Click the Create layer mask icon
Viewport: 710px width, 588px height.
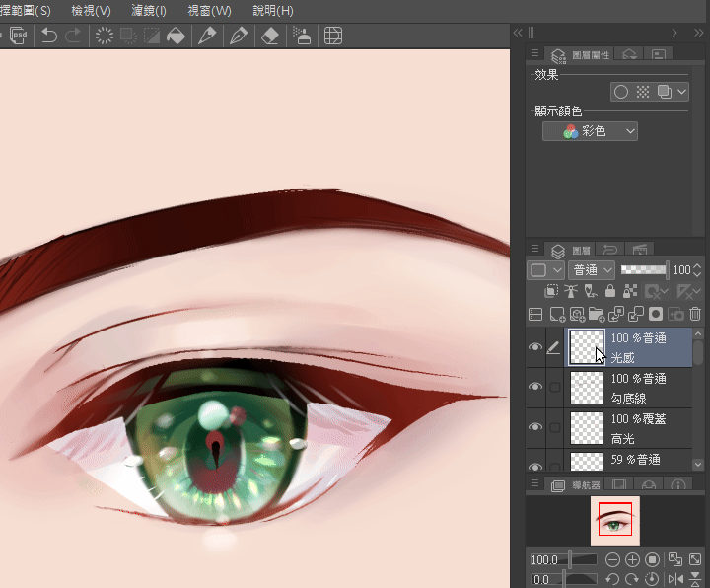point(655,315)
